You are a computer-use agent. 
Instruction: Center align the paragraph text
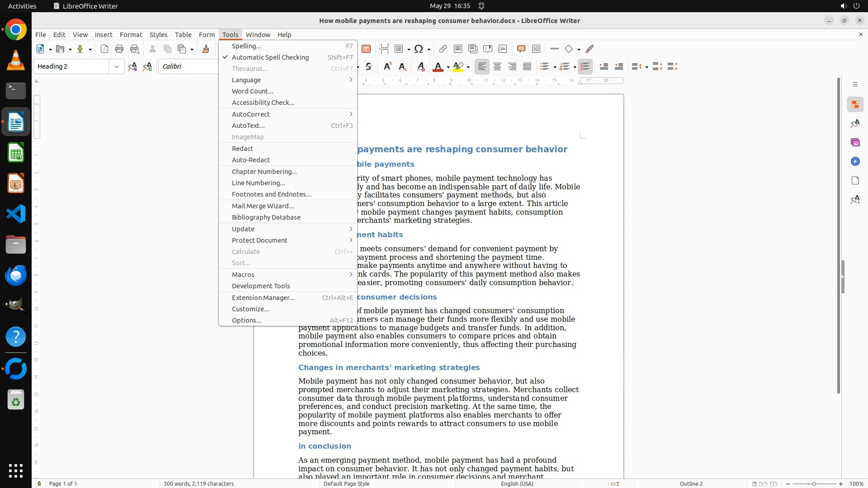[x=497, y=66]
